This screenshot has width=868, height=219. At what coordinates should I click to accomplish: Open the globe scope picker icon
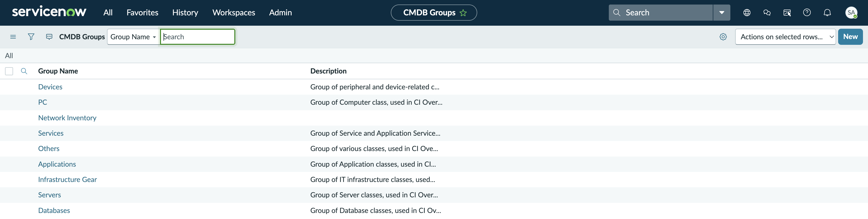[x=747, y=13]
